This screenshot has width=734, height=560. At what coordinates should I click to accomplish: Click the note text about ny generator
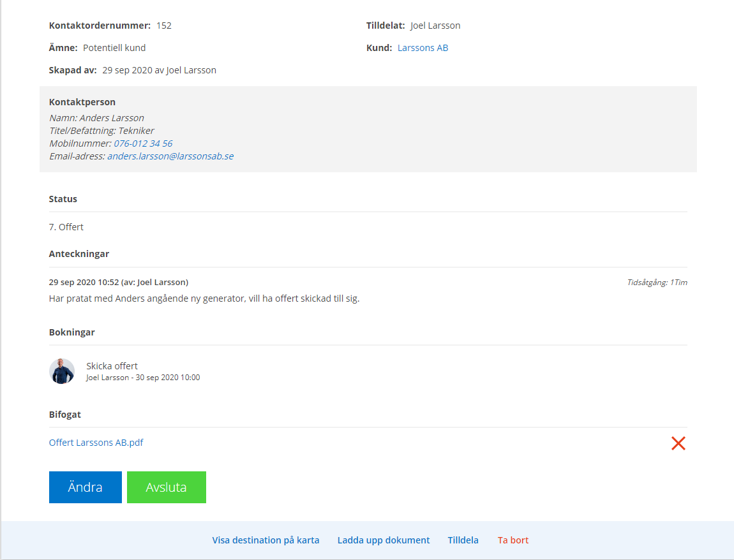pyautogui.click(x=204, y=298)
